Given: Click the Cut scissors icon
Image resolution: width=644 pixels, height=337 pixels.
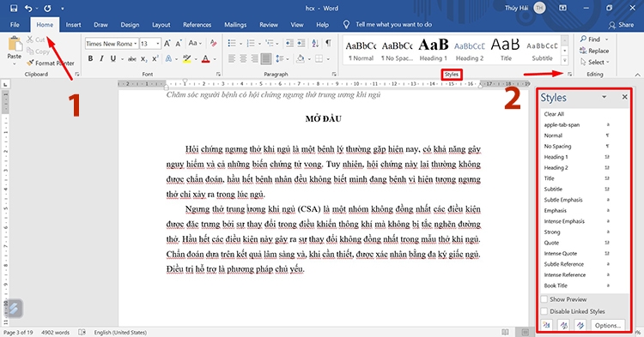Looking at the screenshot, I should tap(30, 39).
